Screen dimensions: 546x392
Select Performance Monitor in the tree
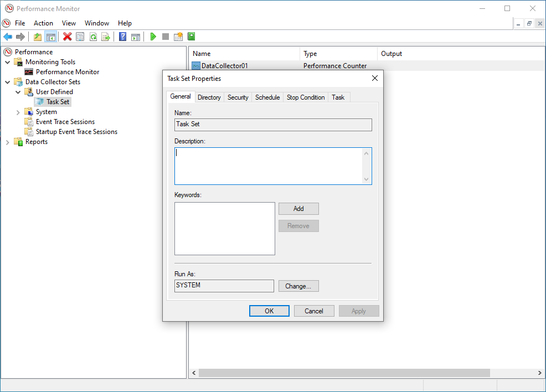[x=68, y=71]
